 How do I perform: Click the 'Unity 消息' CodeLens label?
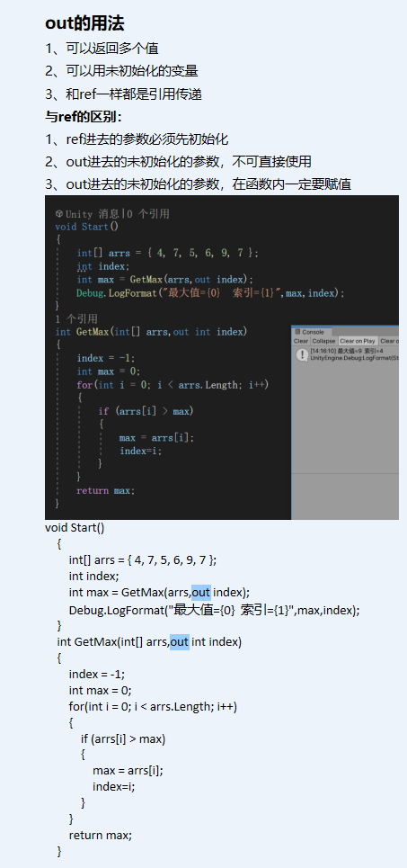(92, 214)
